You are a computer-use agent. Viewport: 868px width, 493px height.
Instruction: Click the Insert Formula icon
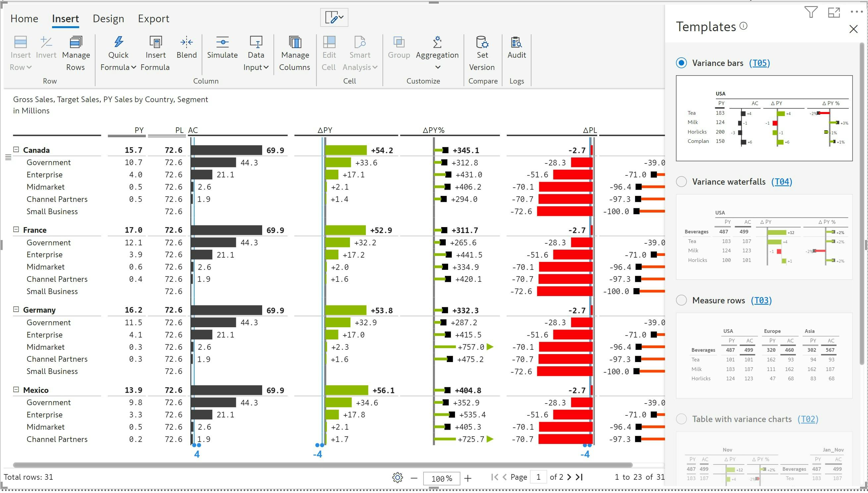pos(155,42)
